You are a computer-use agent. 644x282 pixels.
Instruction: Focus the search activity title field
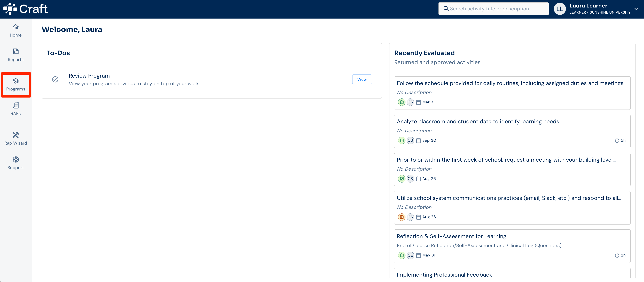click(x=493, y=9)
